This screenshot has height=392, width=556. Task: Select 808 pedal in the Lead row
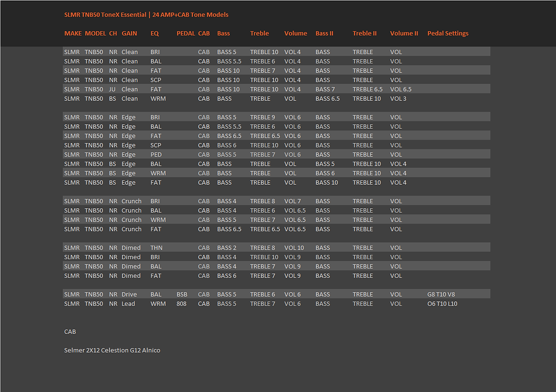pyautogui.click(x=181, y=304)
